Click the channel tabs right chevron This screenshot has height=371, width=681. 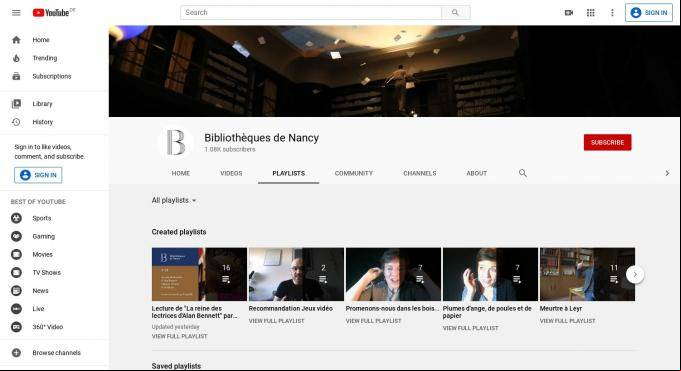pos(668,173)
